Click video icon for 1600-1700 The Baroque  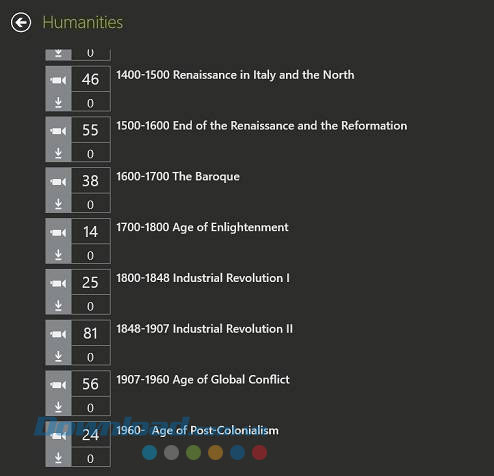pyautogui.click(x=58, y=182)
